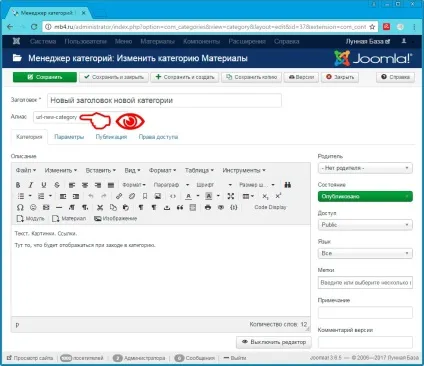This screenshot has width=424, height=366.
Task: Increase indent of paragraph
Action: (76, 196)
